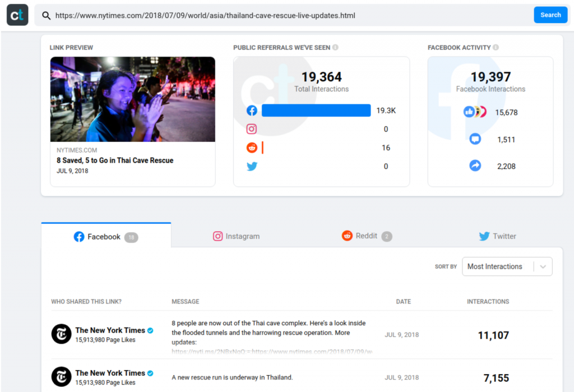Click the magnifier icon in the search bar
This screenshot has width=574, height=392.
pos(46,15)
